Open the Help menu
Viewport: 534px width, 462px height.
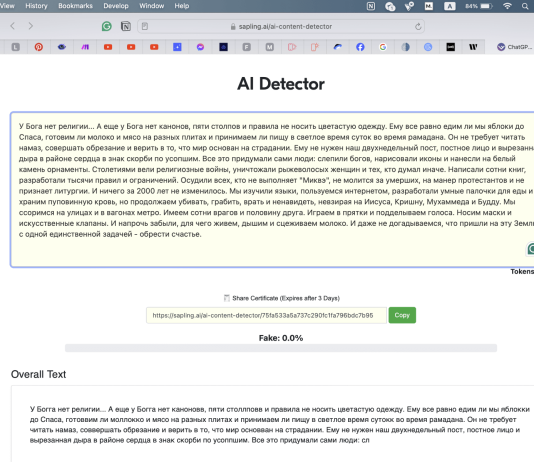coord(182,6)
